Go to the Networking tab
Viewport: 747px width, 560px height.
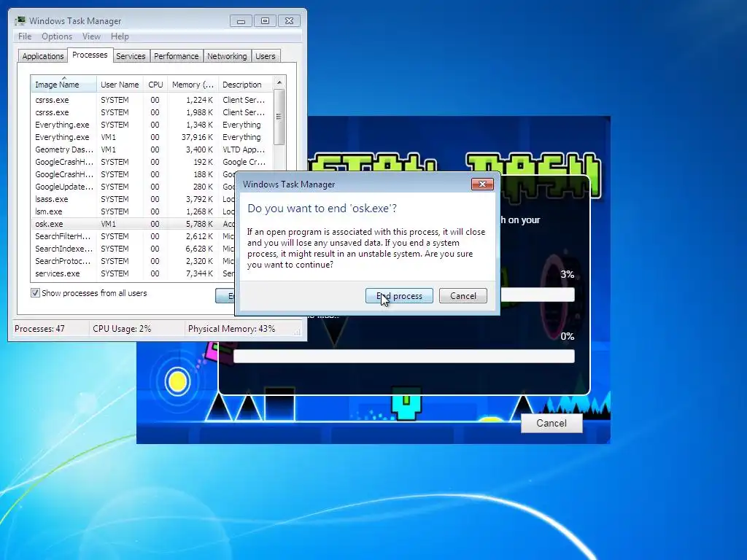point(227,56)
